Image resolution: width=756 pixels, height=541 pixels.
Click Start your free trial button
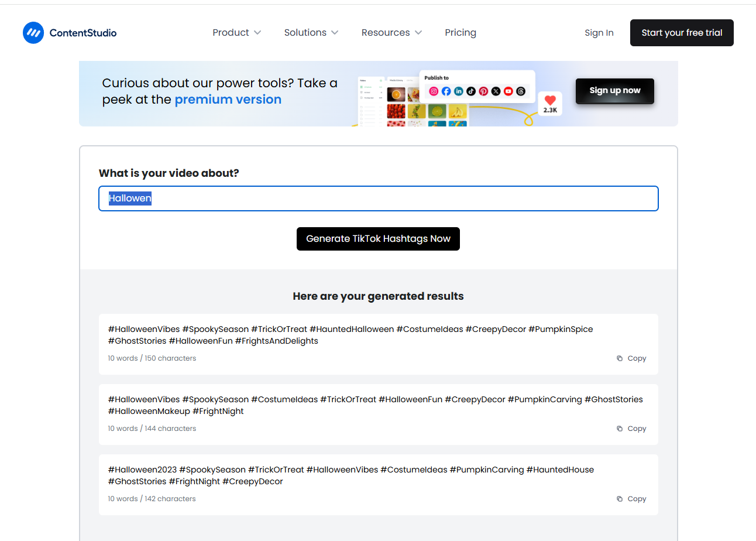point(682,33)
